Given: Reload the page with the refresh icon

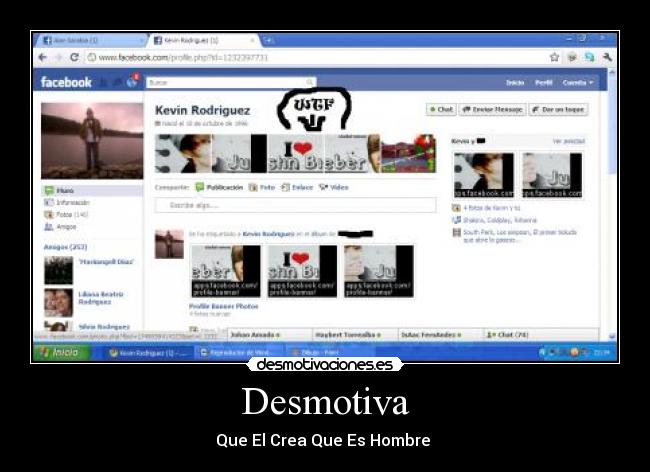Looking at the screenshot, I should 74,58.
